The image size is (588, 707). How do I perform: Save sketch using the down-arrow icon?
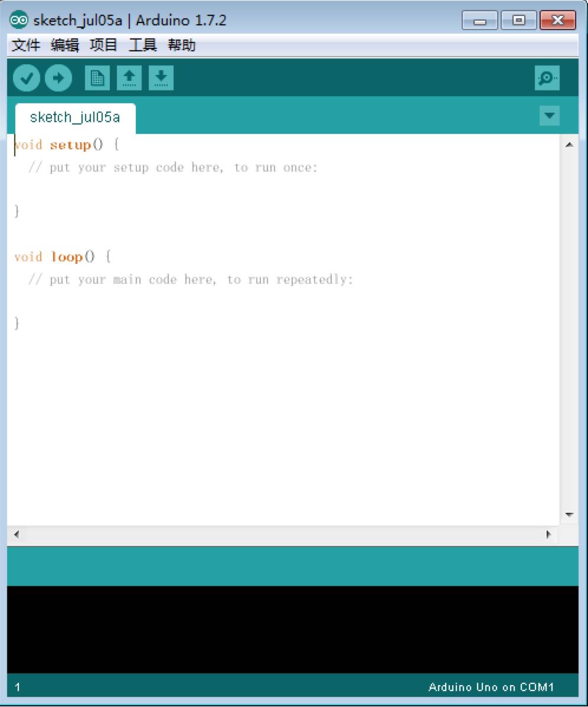[x=161, y=78]
